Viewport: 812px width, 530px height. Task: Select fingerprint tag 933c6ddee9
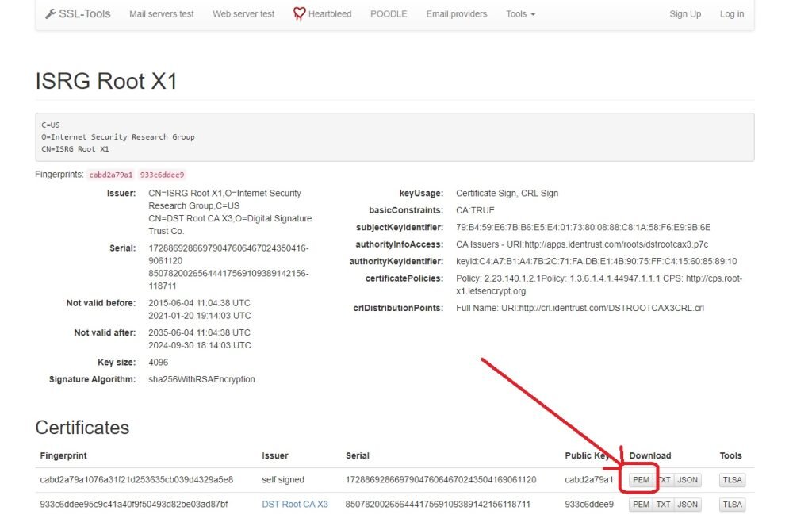[x=162, y=175]
